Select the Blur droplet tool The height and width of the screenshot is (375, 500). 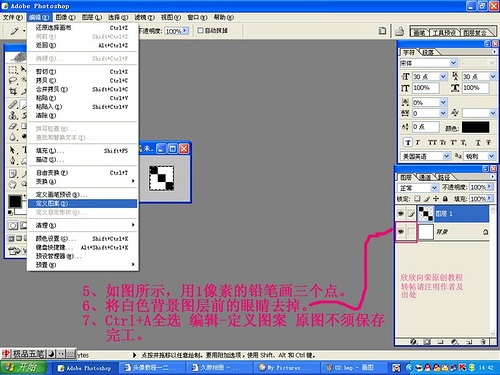[13, 137]
